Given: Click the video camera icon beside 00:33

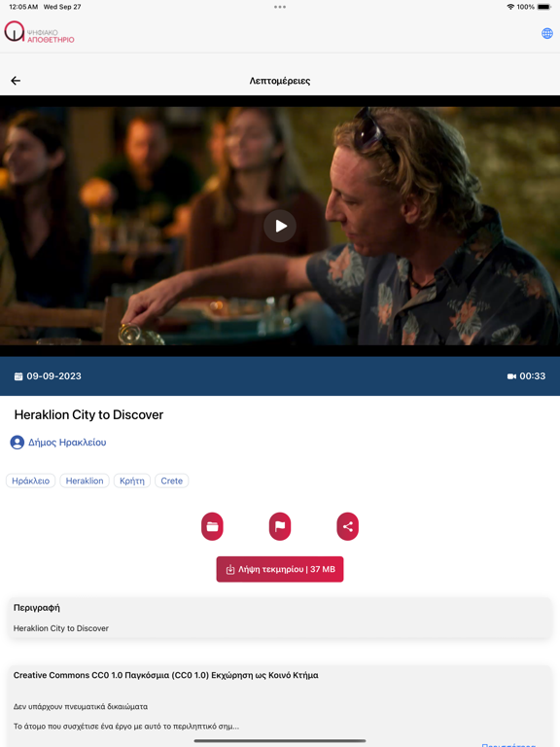Looking at the screenshot, I should 511,376.
